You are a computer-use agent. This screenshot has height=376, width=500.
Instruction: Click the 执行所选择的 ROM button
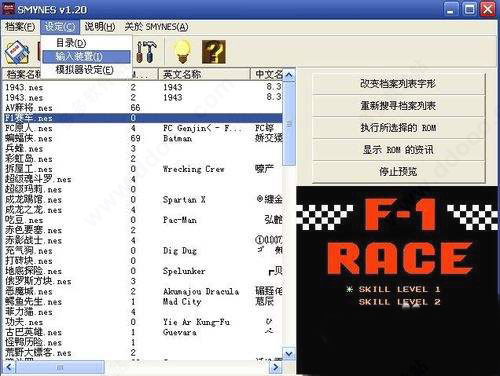coord(398,128)
